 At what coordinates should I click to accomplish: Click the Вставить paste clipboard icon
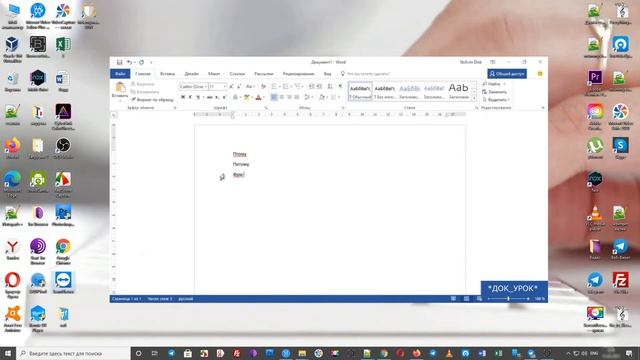point(120,87)
